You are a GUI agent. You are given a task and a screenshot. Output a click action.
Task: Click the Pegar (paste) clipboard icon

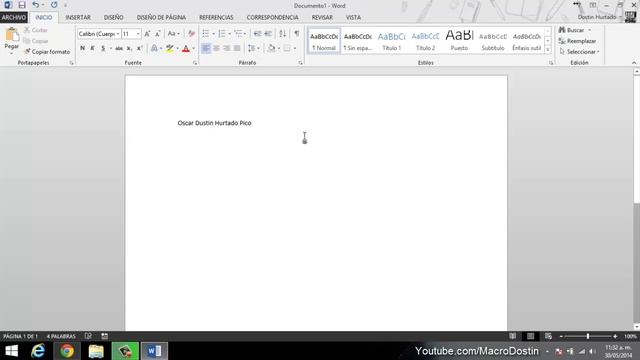point(12,35)
